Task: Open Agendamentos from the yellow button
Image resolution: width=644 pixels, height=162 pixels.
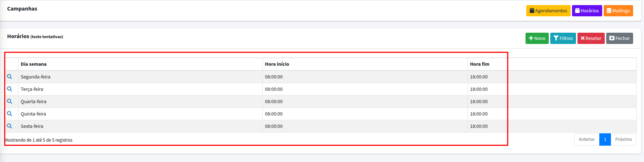Action: click(548, 11)
